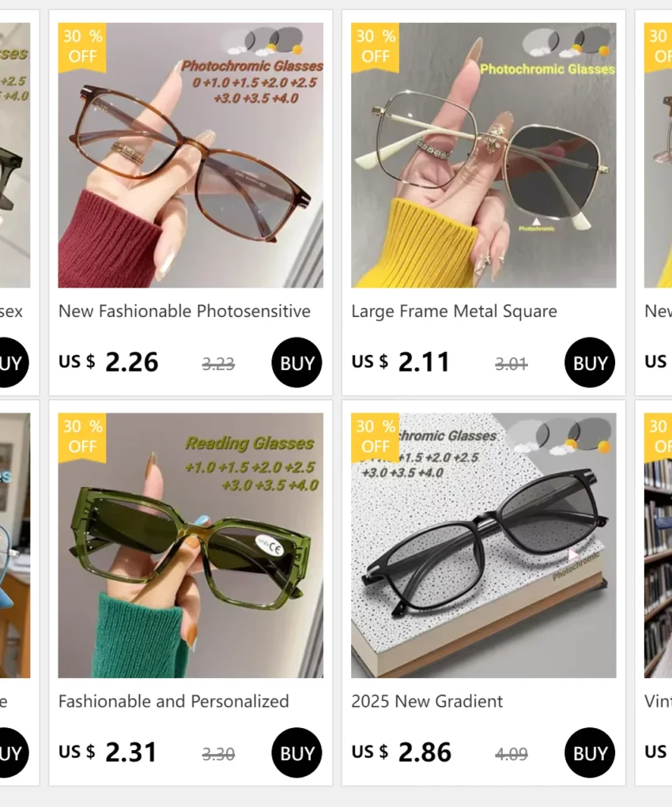View the black gradient glasses on book photo
Image resolution: width=672 pixels, height=807 pixels.
coord(484,545)
